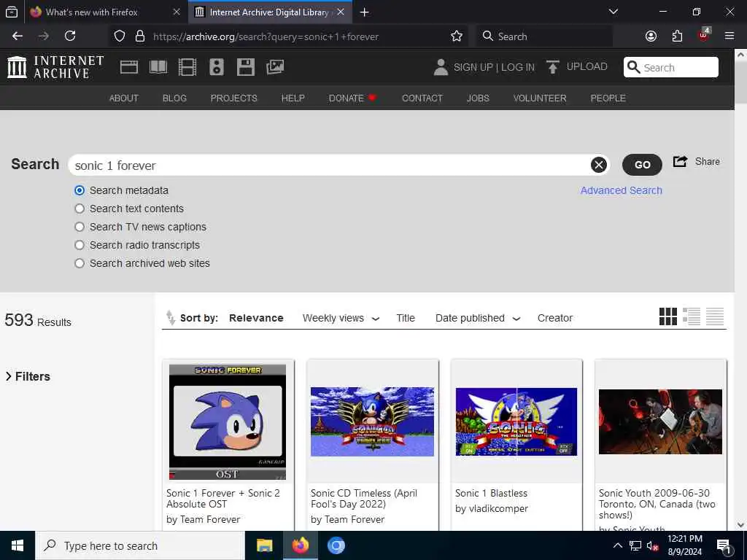Open the Internet Archive home logo
This screenshot has width=747, height=560.
click(x=55, y=67)
